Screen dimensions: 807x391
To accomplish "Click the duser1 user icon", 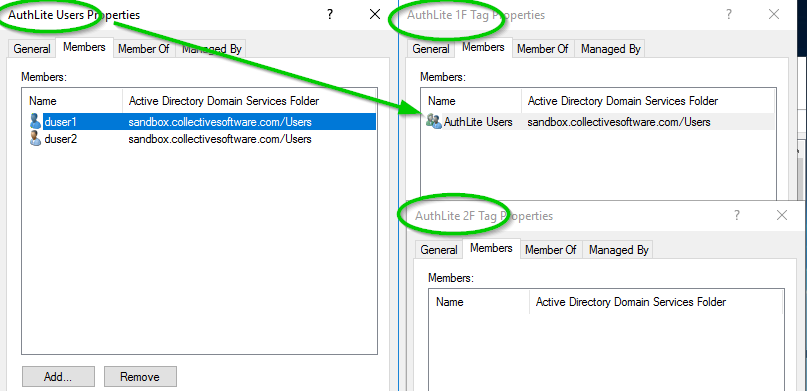I will (x=35, y=122).
